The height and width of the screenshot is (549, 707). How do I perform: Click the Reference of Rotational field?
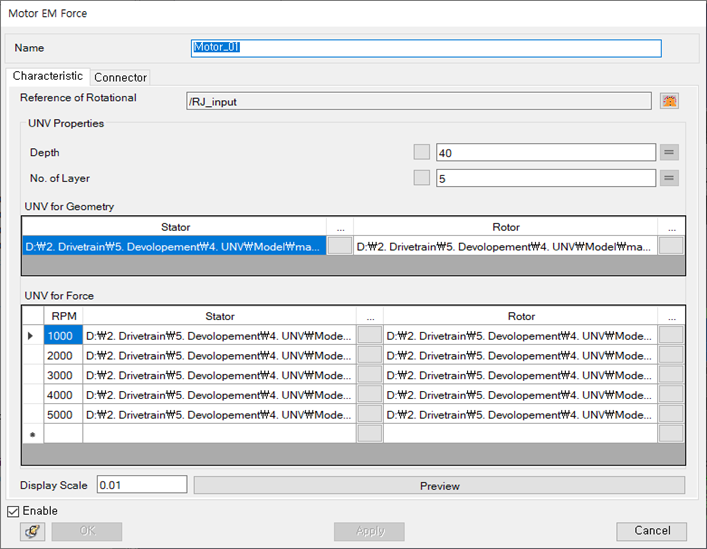(x=419, y=101)
